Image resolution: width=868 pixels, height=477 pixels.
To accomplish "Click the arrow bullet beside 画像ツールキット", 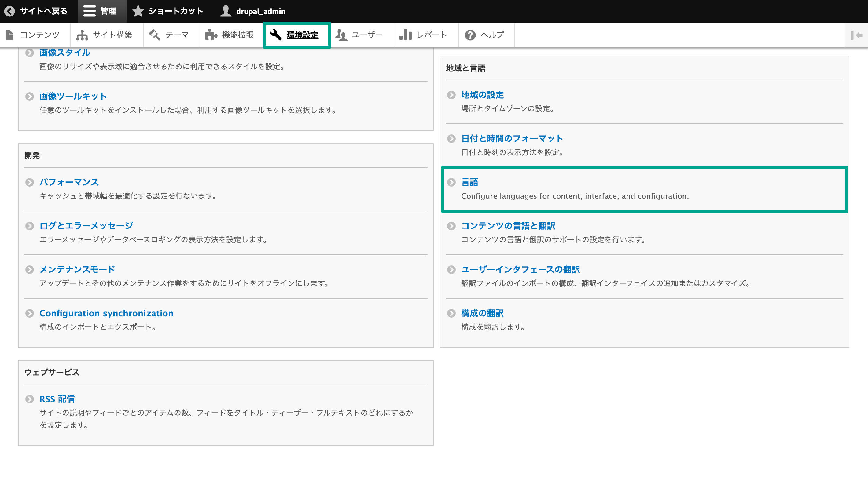I will (30, 96).
